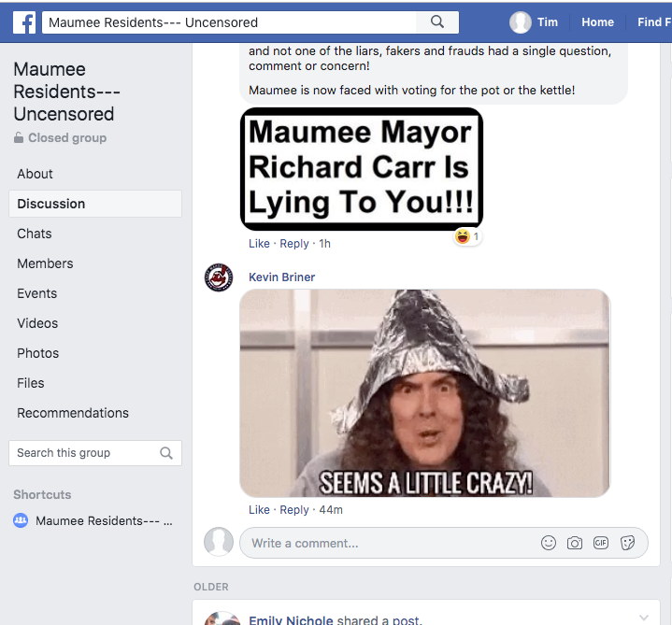Click the Facebook logo icon
672x625 pixels.
pos(23,21)
